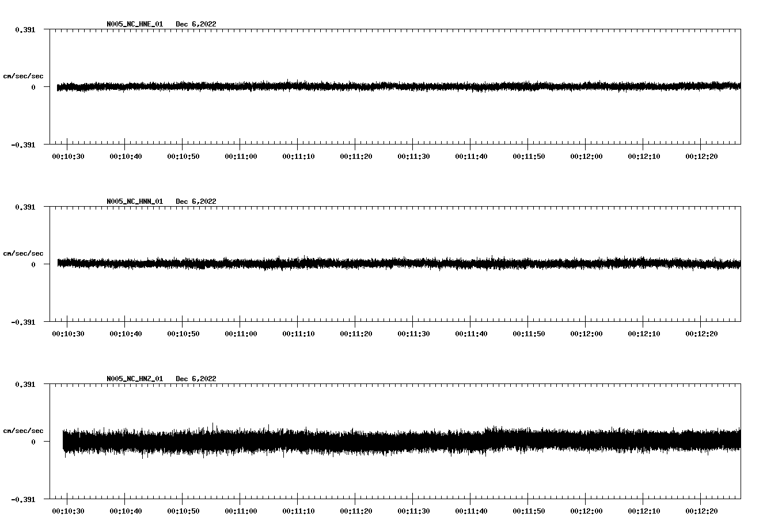Click the 00:11:50 time label under HNN plot
The image size is (782, 532).
click(529, 334)
